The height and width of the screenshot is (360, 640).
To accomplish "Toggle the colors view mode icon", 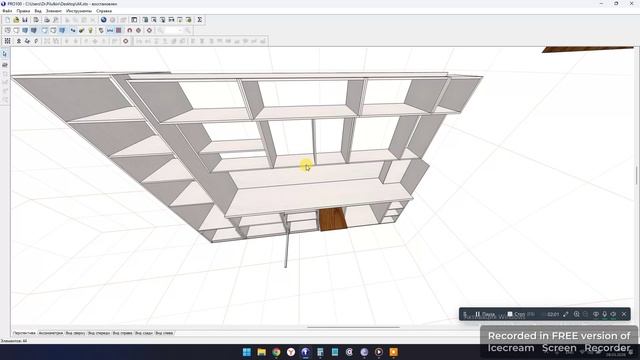I will click(25, 30).
